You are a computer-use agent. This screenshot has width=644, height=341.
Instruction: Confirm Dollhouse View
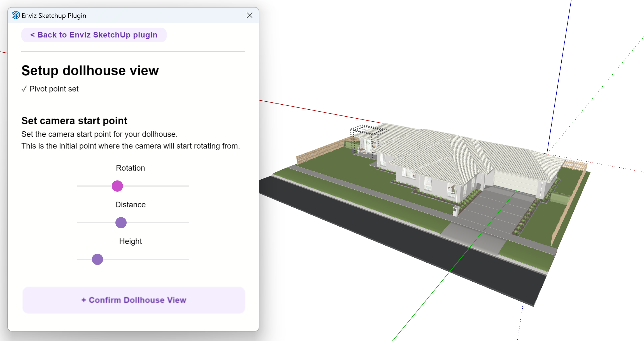tap(134, 300)
